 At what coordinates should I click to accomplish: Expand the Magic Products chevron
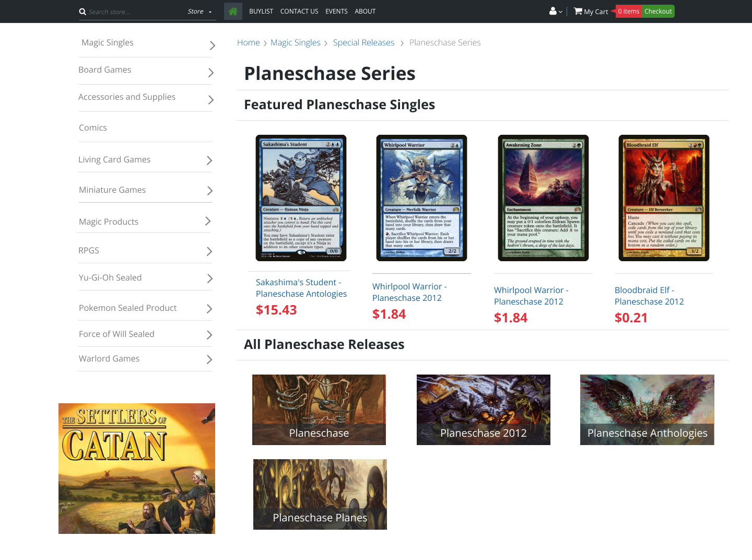(x=207, y=221)
